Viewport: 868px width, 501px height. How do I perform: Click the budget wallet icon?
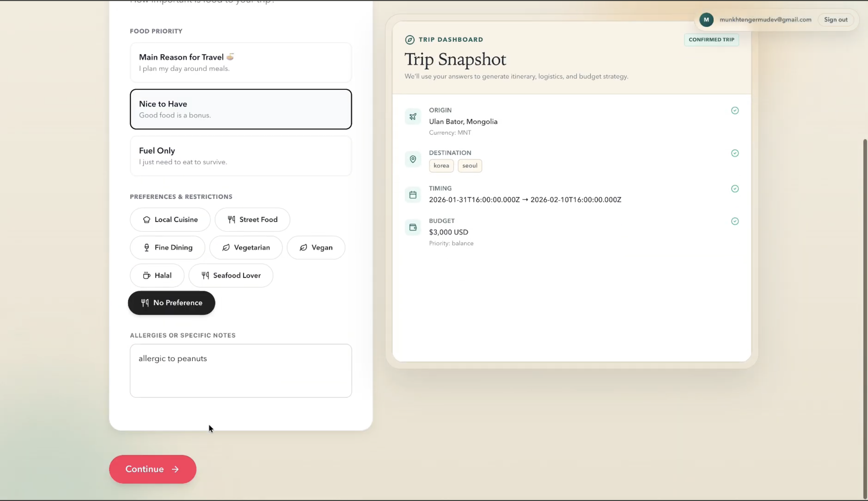point(412,227)
